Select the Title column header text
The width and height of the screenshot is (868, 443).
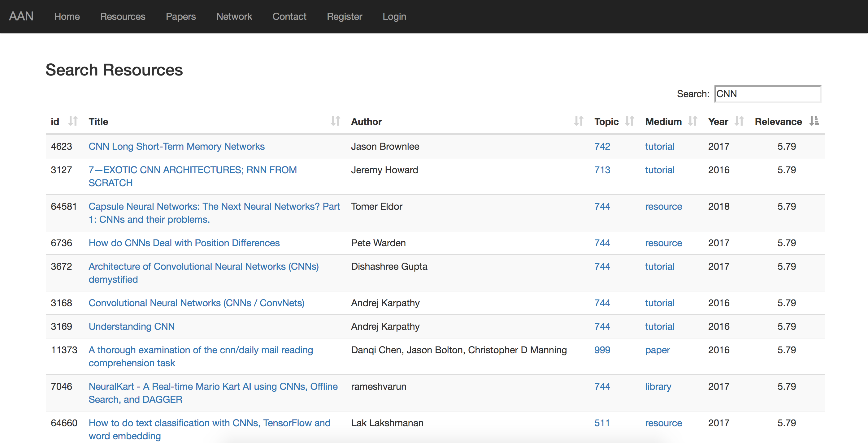[98, 122]
